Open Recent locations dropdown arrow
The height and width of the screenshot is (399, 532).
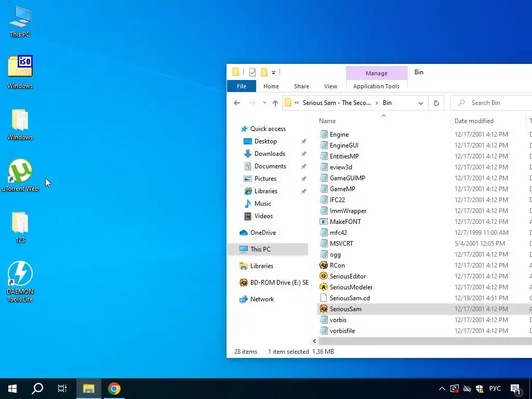coord(264,103)
